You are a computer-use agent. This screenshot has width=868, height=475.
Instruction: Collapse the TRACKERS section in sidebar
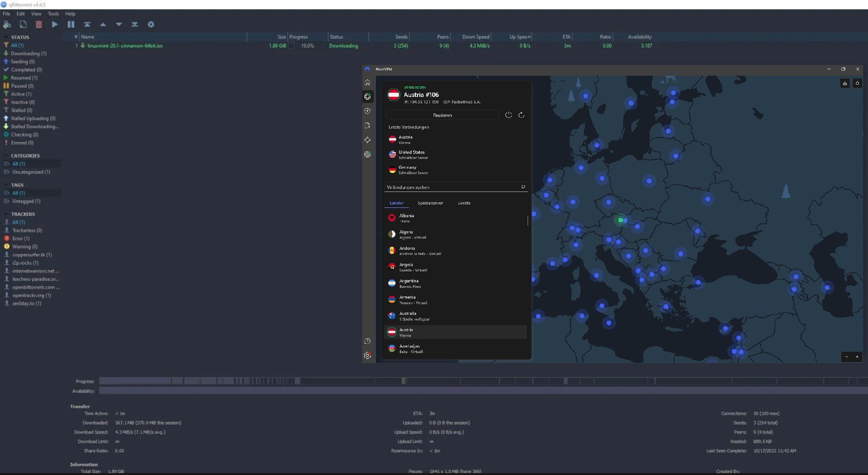click(x=6, y=214)
